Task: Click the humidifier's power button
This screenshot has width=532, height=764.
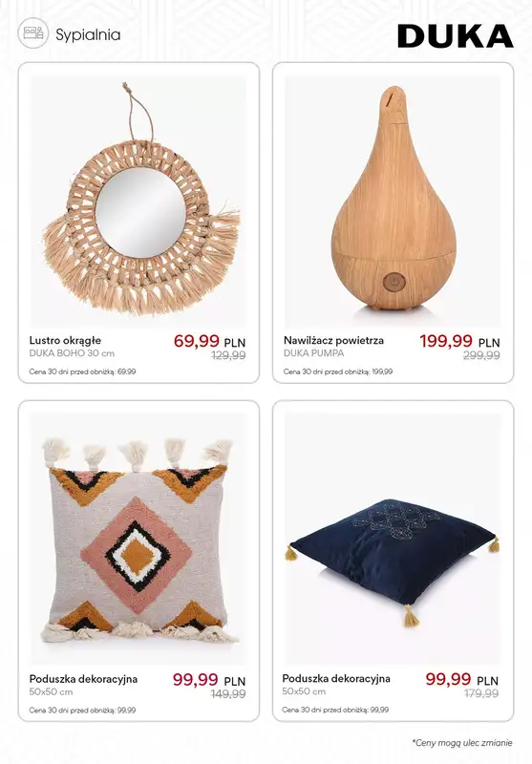Action: pyautogui.click(x=394, y=282)
